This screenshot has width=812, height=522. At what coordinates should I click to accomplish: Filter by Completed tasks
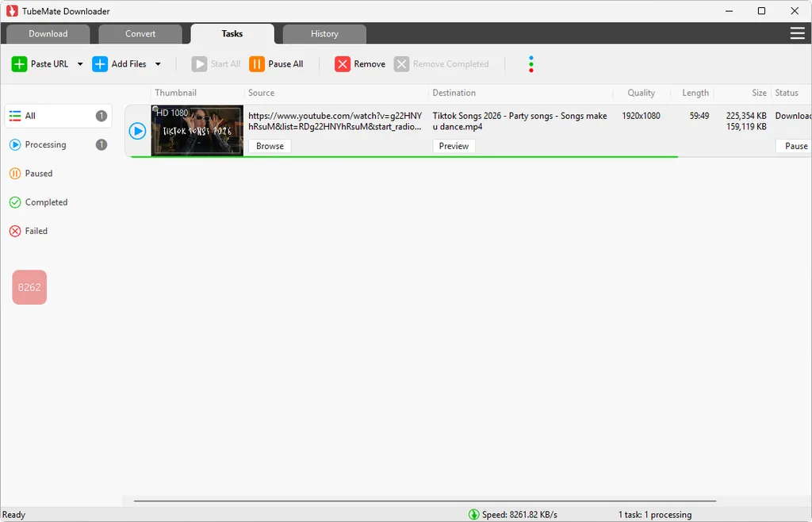coord(58,202)
